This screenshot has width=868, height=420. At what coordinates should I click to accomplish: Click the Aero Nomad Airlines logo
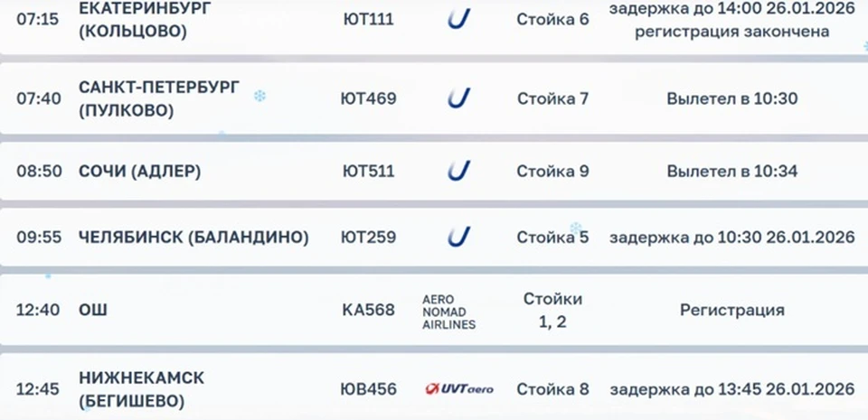[449, 311]
